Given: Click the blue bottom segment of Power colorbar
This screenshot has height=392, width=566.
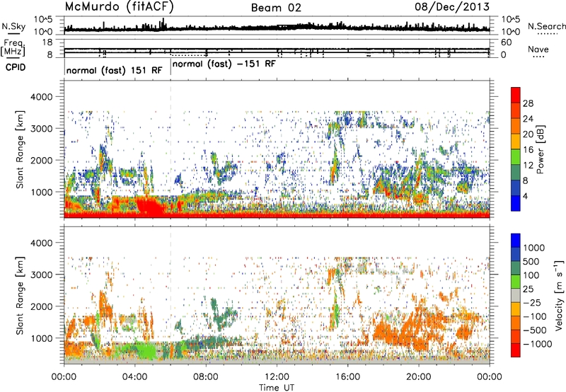Looking at the screenshot, I should (x=516, y=204).
